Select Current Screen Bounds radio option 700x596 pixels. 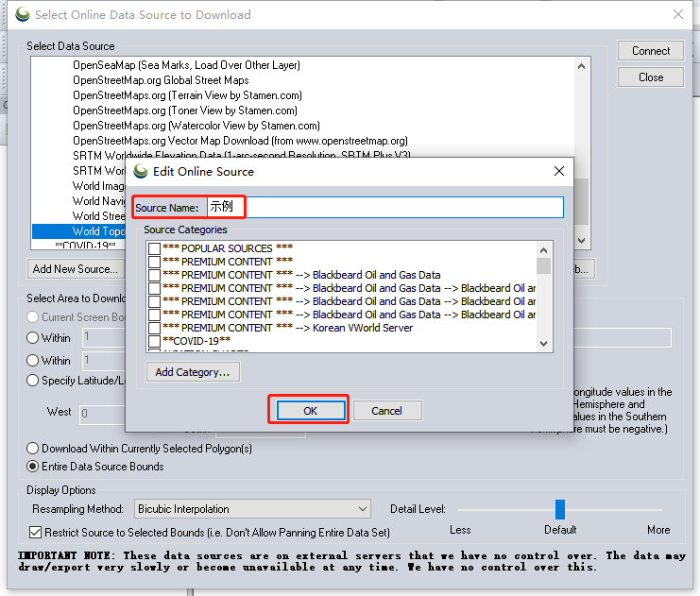[x=32, y=317]
